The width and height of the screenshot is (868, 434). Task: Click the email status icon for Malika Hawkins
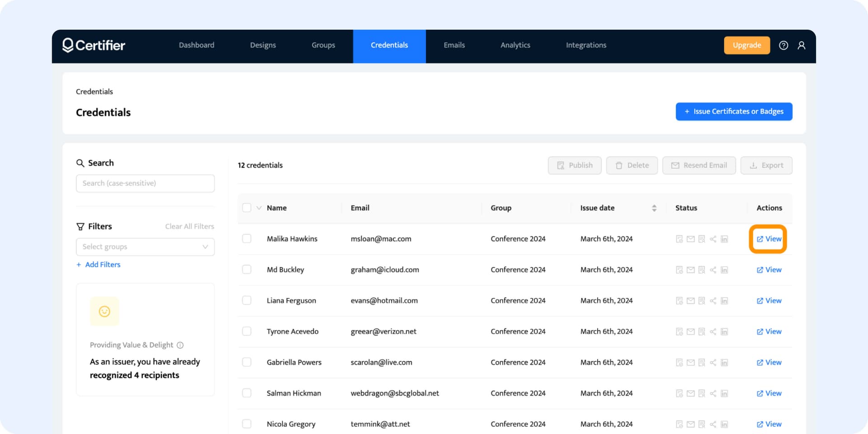[690, 239]
